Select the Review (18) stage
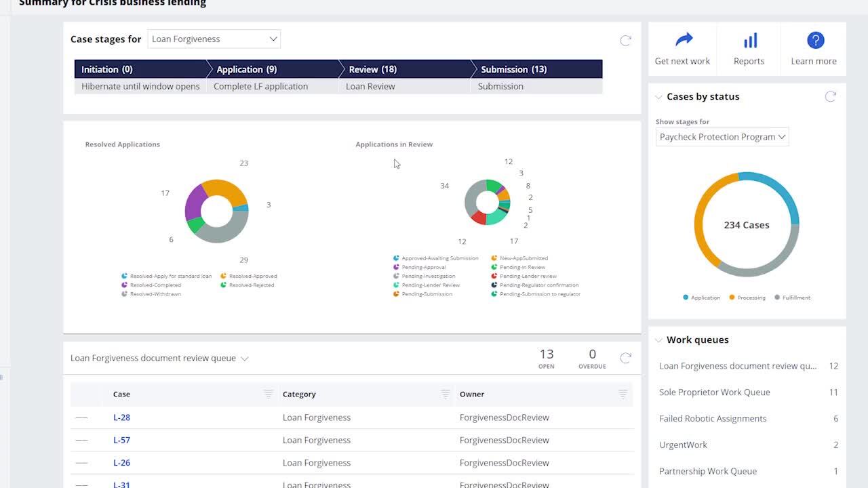868x488 pixels. click(x=372, y=69)
